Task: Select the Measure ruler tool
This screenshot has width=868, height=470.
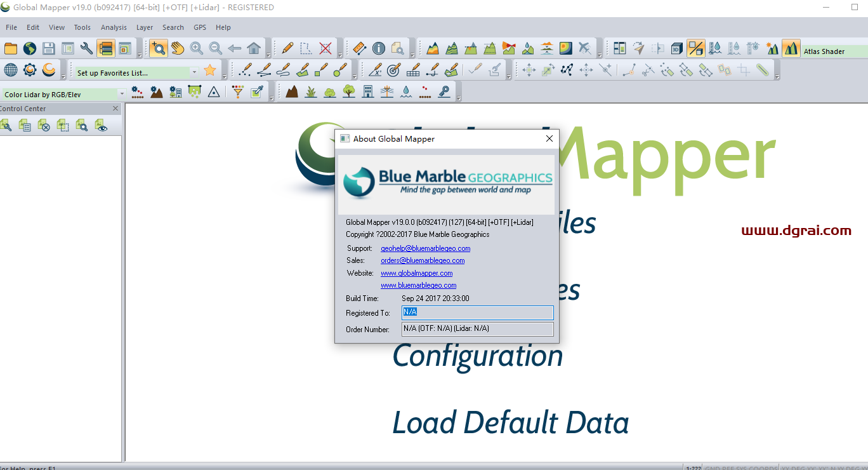Action: [360, 48]
